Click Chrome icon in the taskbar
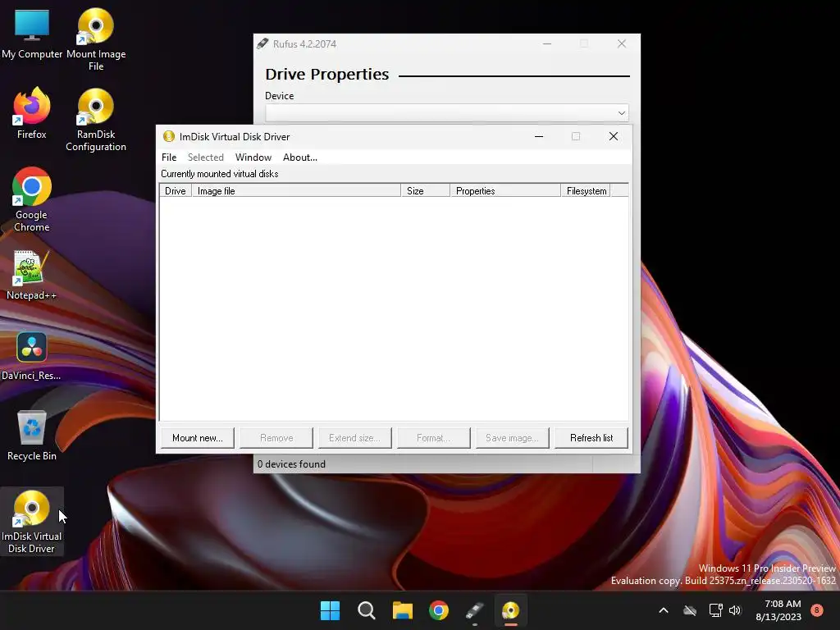Image resolution: width=840 pixels, height=630 pixels. [x=439, y=610]
